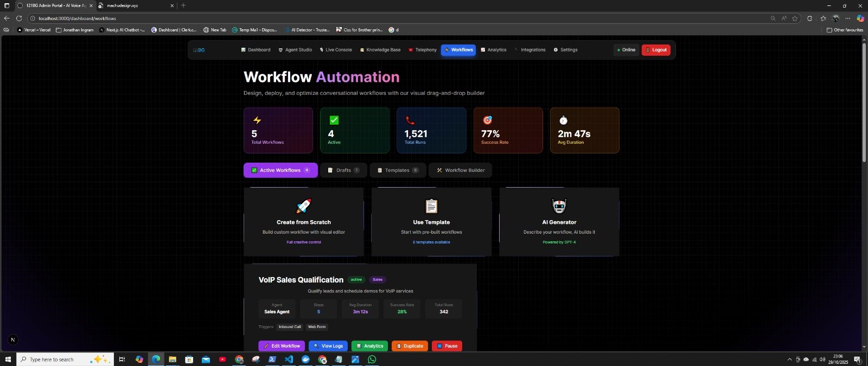Open the Dashboard nav item
This screenshot has height=366, width=868.
point(256,50)
